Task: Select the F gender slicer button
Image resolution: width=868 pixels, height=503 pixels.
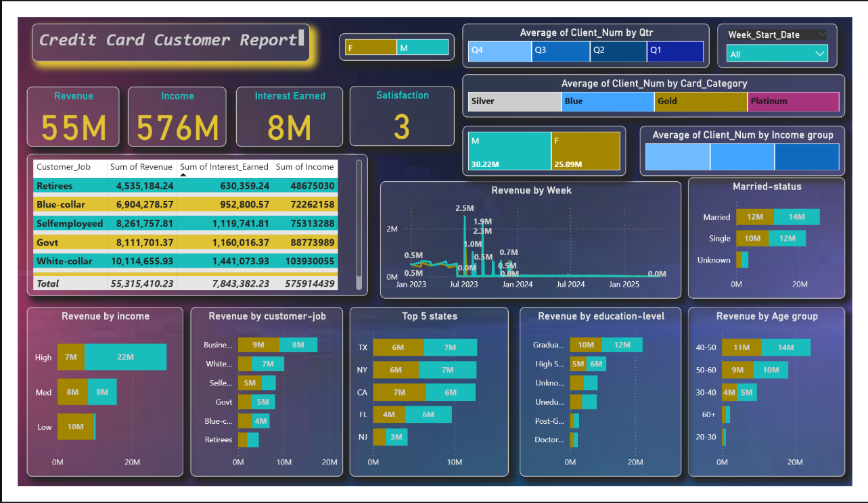Action: [x=370, y=47]
